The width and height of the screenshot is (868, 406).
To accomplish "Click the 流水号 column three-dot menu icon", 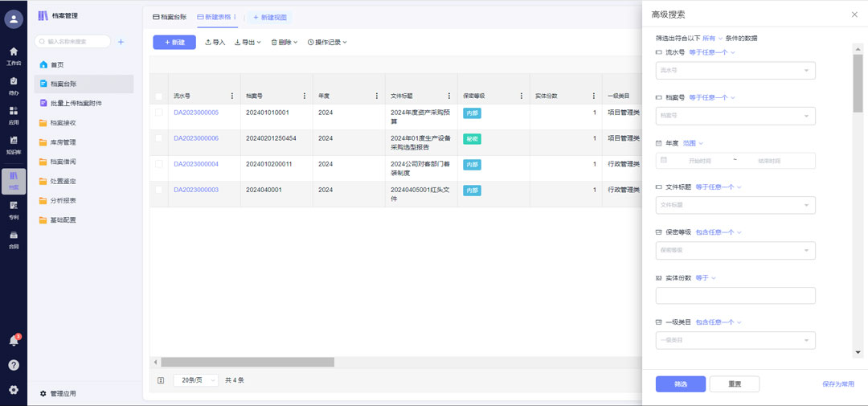I will coord(232,96).
